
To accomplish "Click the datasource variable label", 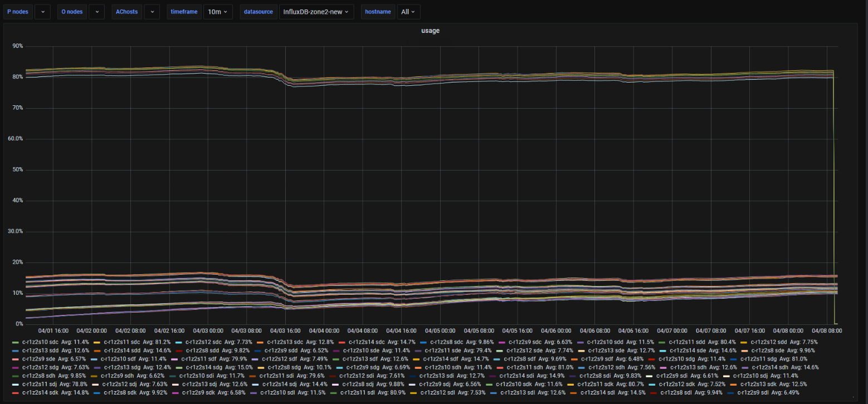I will click(x=257, y=12).
